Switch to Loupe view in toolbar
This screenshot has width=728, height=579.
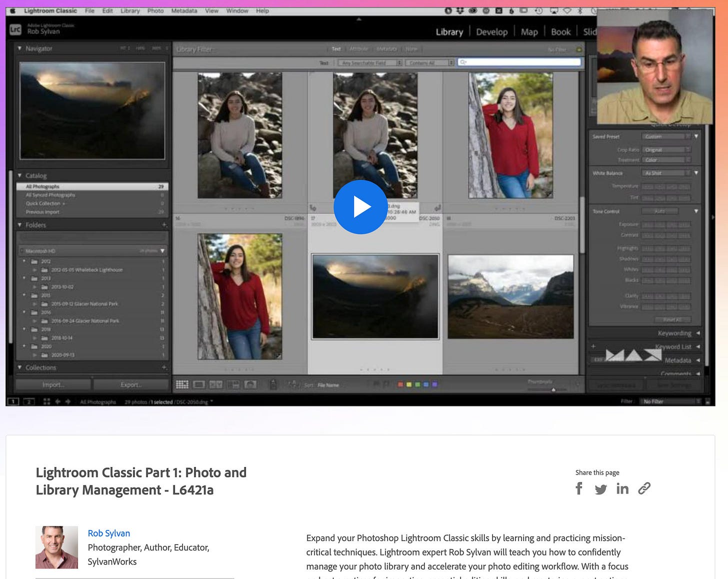coord(198,384)
